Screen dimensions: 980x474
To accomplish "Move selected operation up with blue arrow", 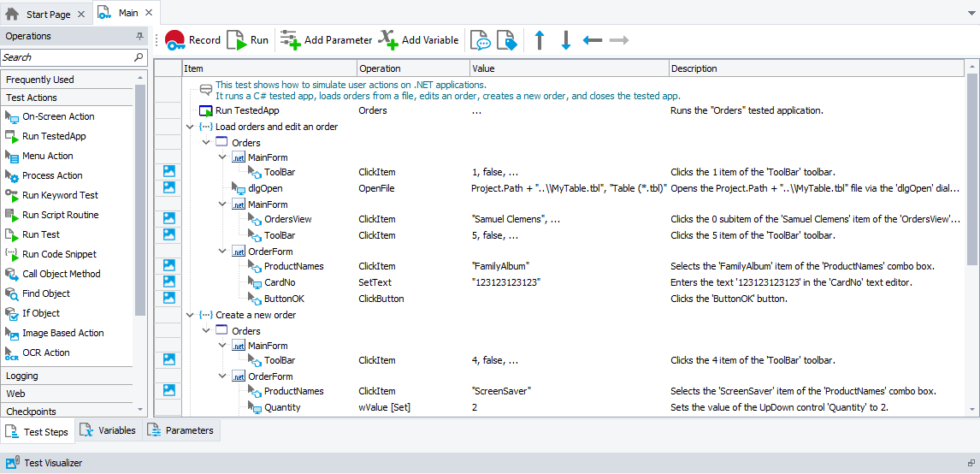I will click(539, 40).
